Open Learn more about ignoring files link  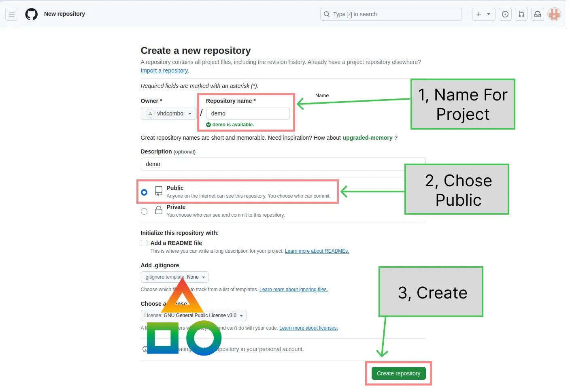click(294, 290)
